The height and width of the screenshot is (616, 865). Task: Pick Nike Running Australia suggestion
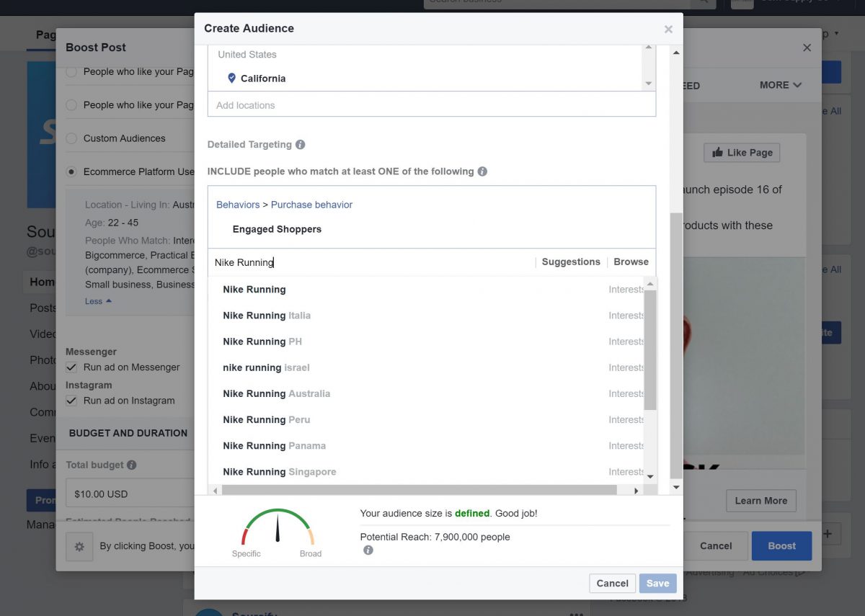(426, 393)
